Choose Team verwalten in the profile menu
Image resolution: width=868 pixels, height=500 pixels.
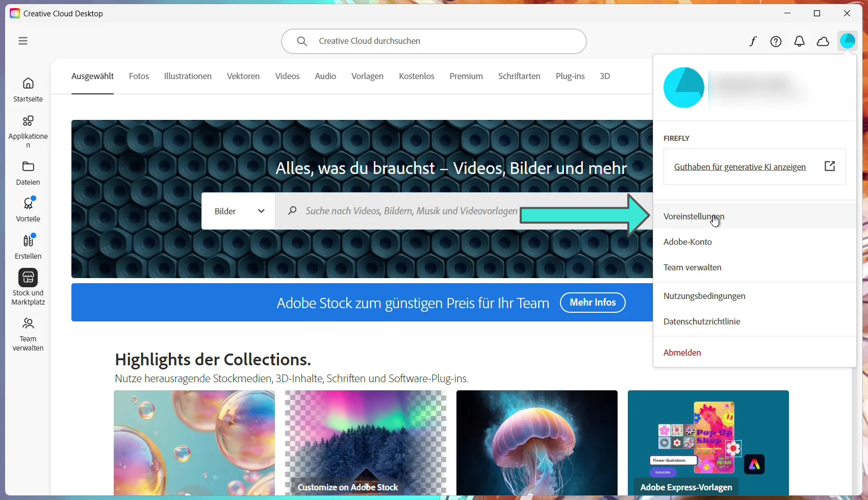[754, 267]
